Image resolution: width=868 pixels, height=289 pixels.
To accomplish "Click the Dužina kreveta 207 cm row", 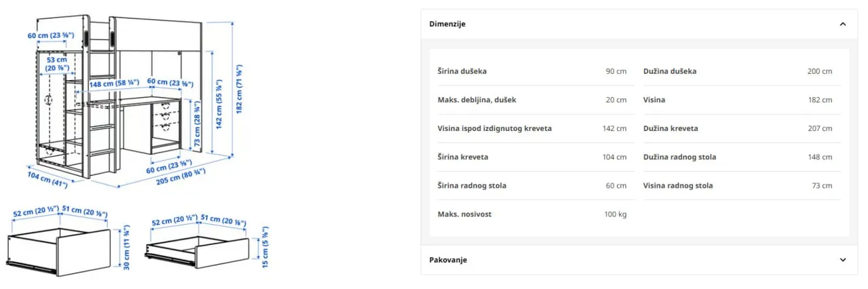I will coord(738,128).
